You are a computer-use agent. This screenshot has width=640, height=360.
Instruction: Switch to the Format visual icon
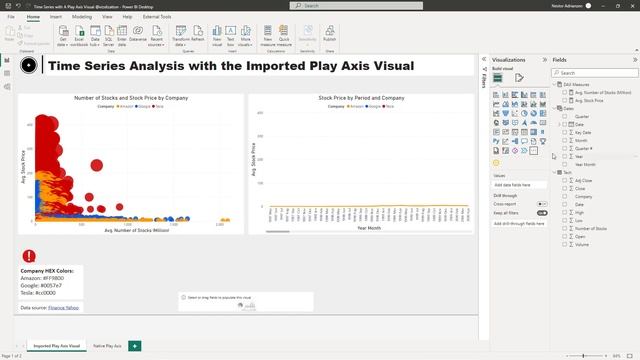pyautogui.click(x=519, y=78)
